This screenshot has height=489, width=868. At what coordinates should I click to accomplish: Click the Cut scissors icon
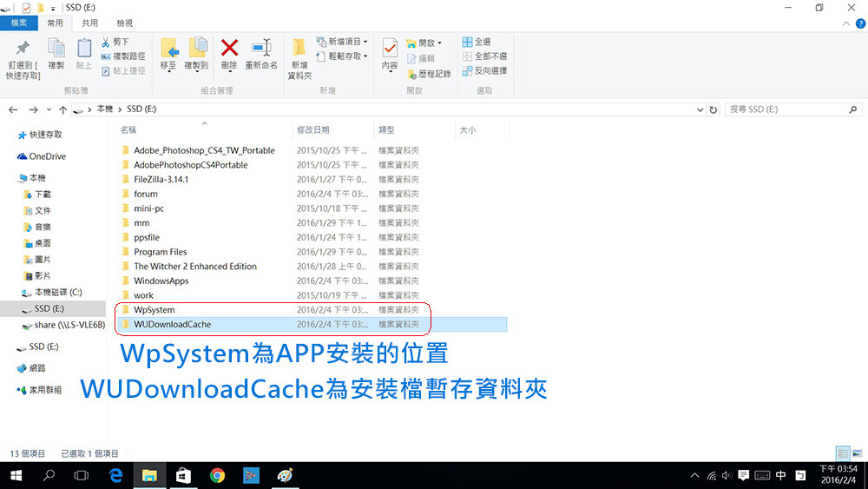click(105, 42)
